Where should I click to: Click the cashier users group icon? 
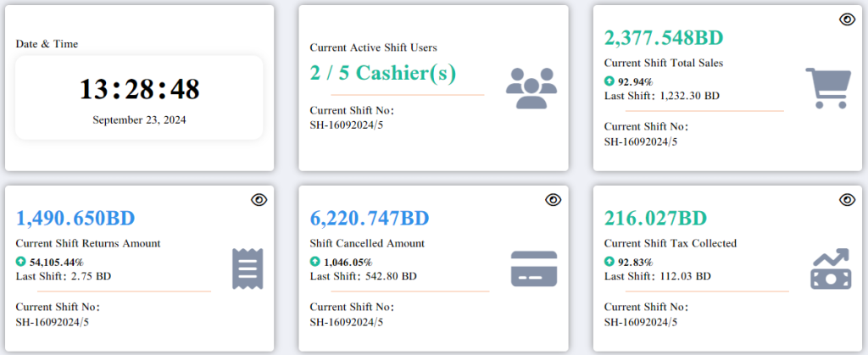point(531,88)
